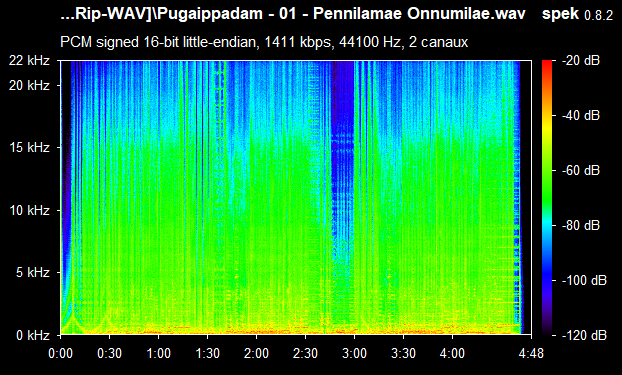This screenshot has height=375, width=622.
Task: Click the 10 kHz frequency label
Action: pos(30,210)
